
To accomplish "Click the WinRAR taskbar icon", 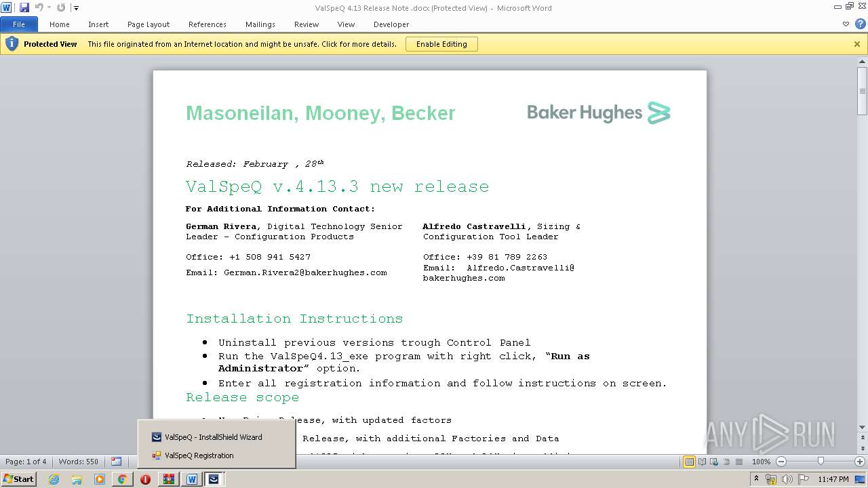I will click(x=168, y=479).
